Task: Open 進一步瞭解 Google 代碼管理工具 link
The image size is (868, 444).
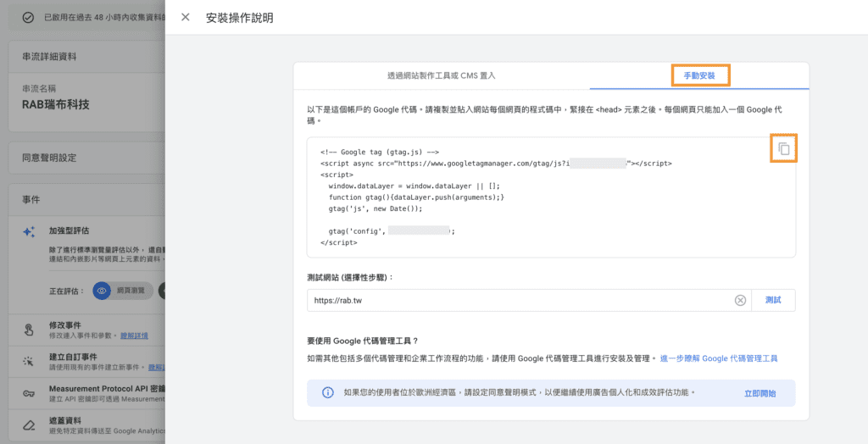Action: pos(719,358)
